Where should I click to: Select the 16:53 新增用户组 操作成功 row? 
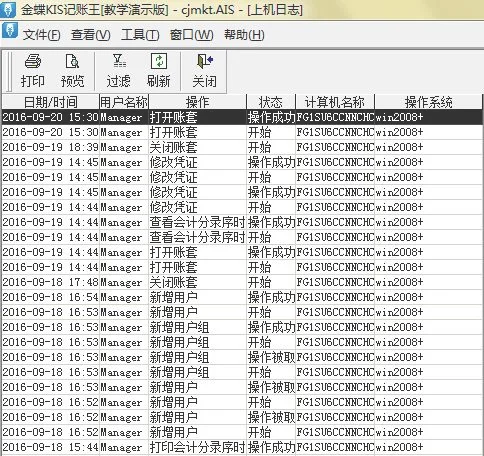coord(242,327)
